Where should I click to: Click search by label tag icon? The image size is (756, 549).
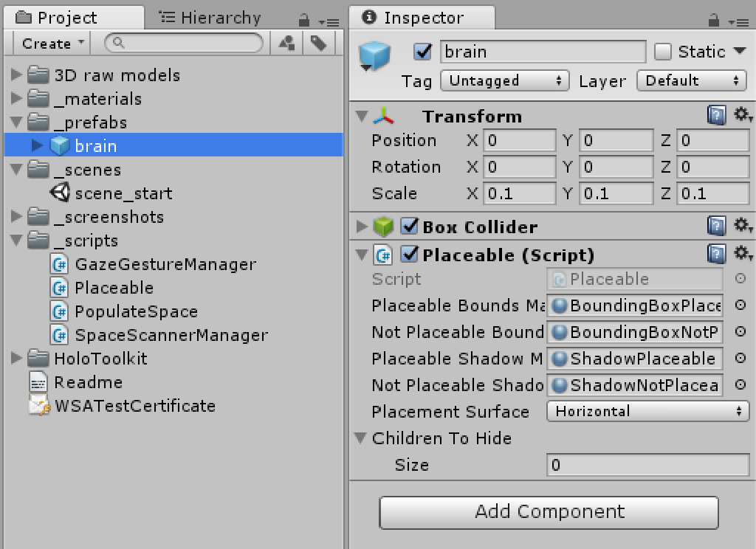pyautogui.click(x=318, y=44)
